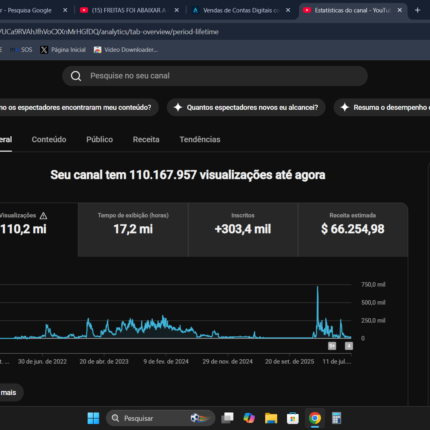Image resolution: width=430 pixels, height=430 pixels.
Task: Click the "4" video marker below chart
Action: coord(349,346)
